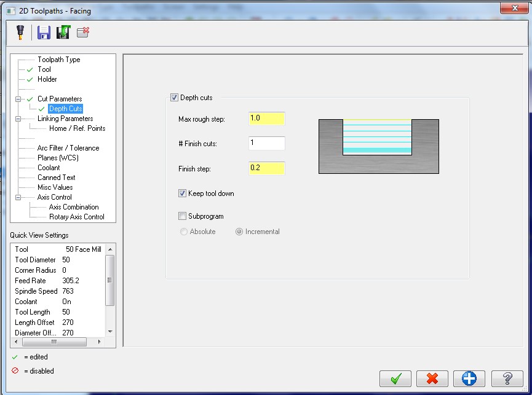Click the Tool Length 50 row
The height and width of the screenshot is (395, 532).
[58, 312]
